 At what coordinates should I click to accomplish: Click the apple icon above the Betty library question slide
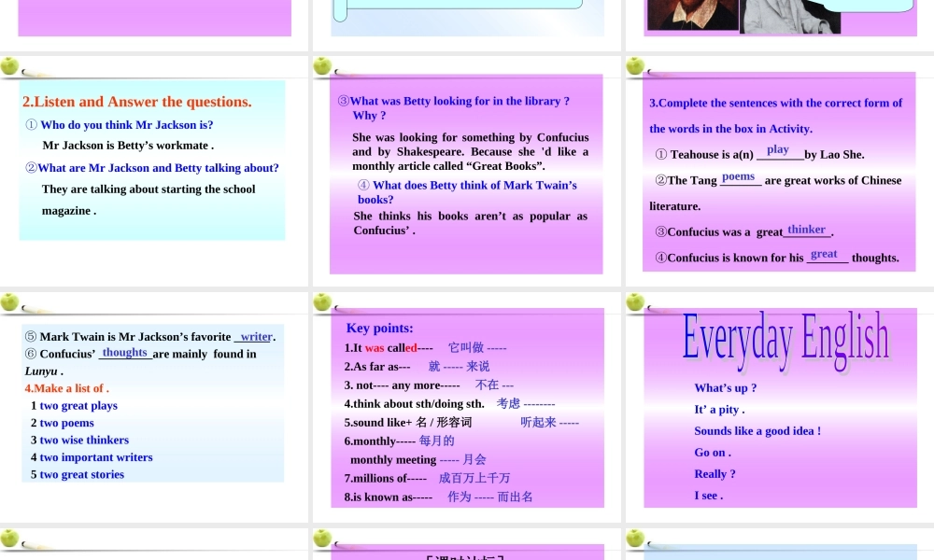(323, 66)
